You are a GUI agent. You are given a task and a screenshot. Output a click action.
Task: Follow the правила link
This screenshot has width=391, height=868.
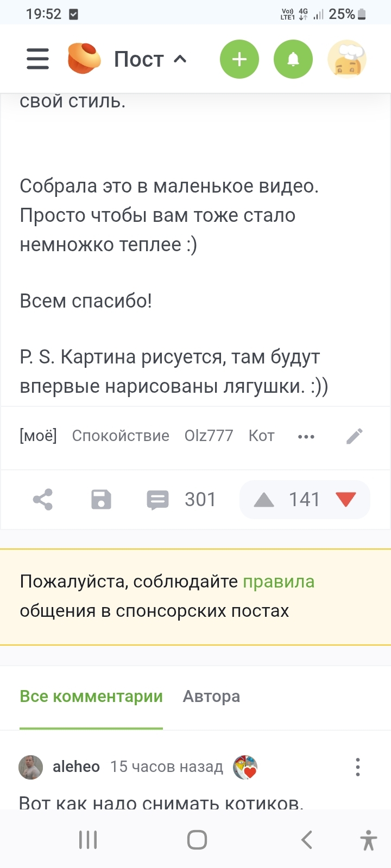(x=279, y=582)
